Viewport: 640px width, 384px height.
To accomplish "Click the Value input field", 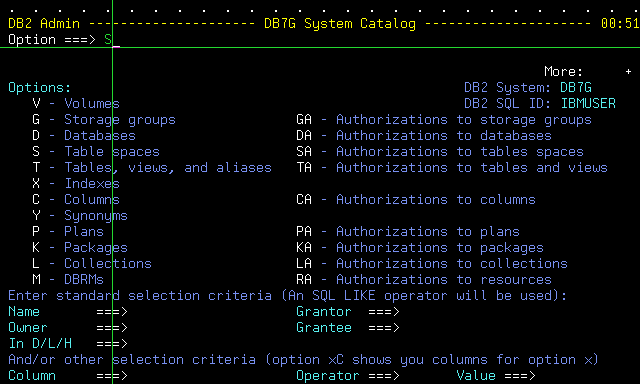I will pyautogui.click(x=588, y=375).
